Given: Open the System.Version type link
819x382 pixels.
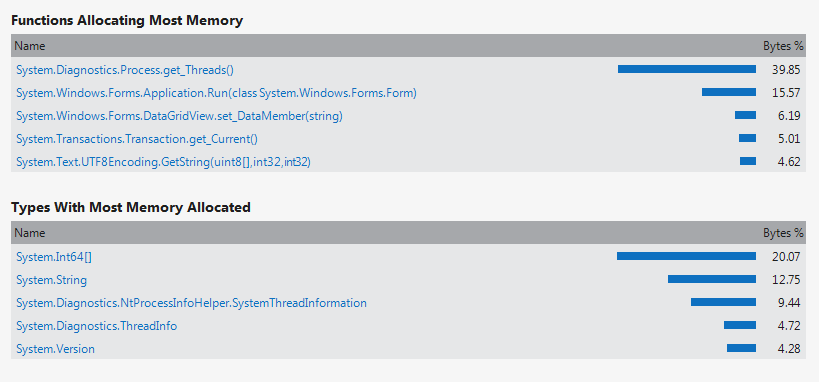Looking at the screenshot, I should pos(55,349).
